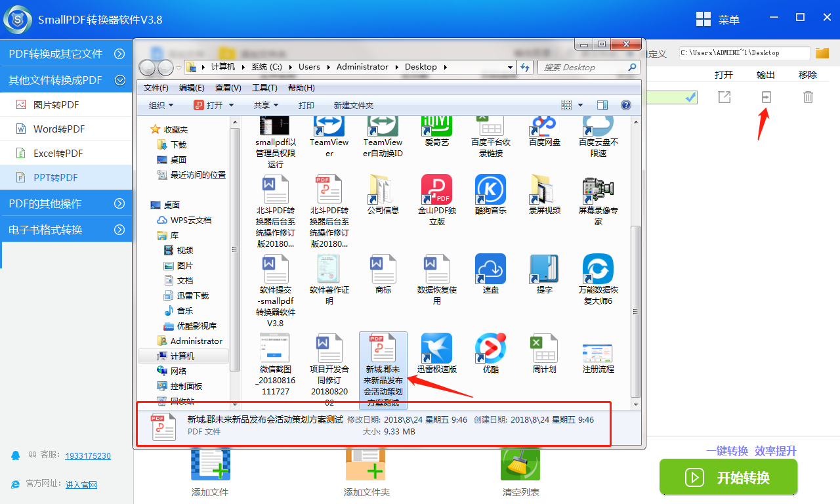Click the output arrow icon in SmallPDF list

766,97
